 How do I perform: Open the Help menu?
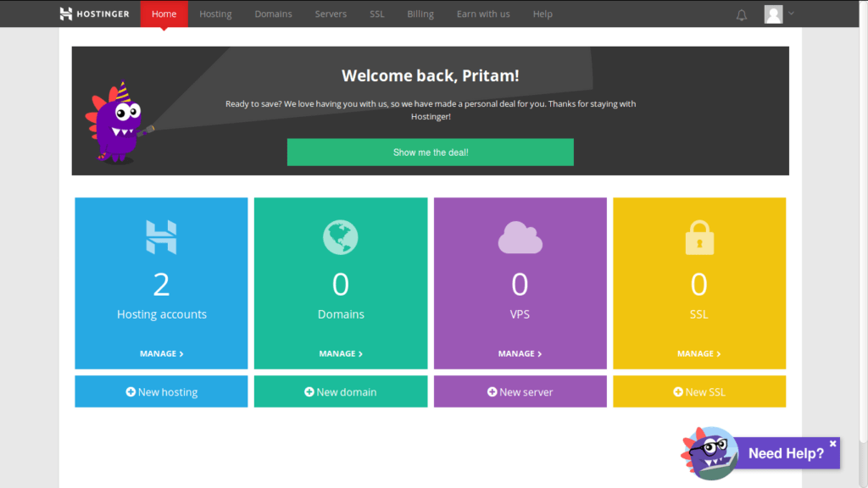coord(542,14)
